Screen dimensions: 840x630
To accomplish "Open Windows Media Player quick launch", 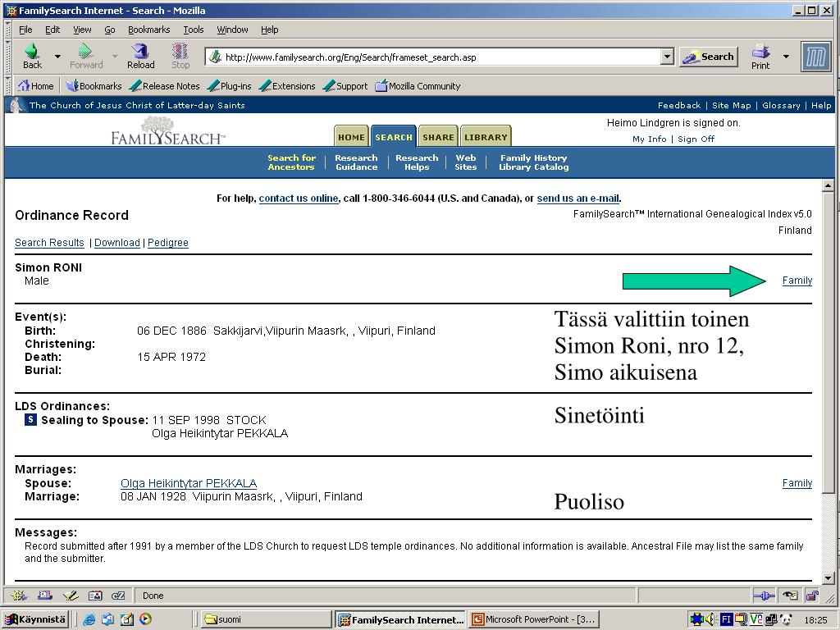I will [x=145, y=619].
